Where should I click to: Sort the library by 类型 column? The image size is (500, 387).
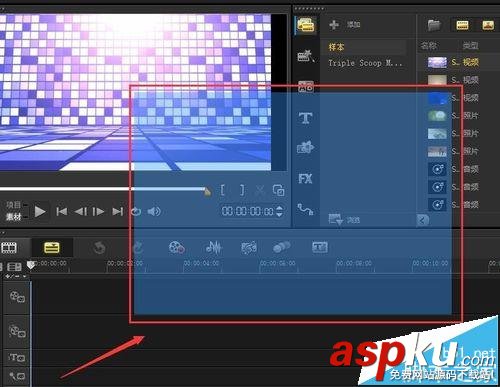click(x=471, y=46)
